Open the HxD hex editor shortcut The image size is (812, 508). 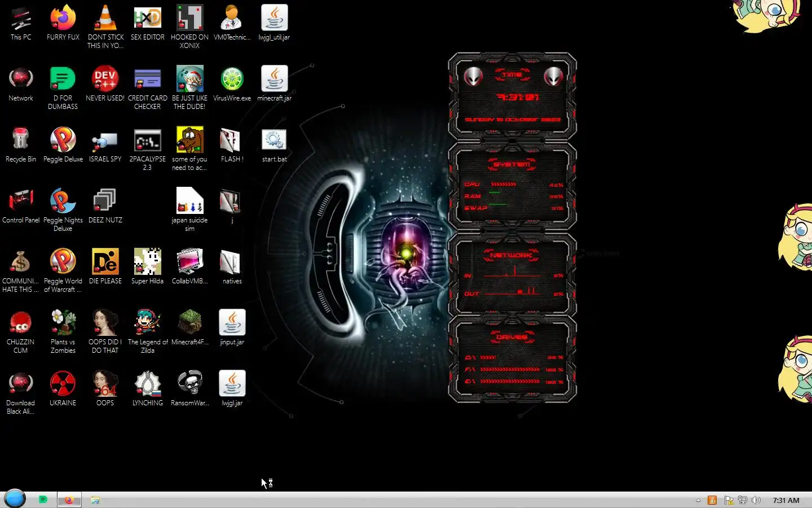148,24
